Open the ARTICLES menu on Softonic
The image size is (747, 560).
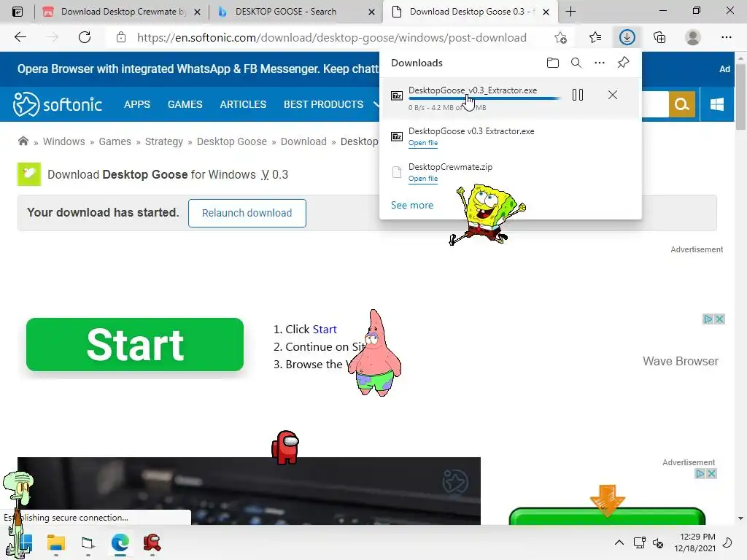coord(243,104)
